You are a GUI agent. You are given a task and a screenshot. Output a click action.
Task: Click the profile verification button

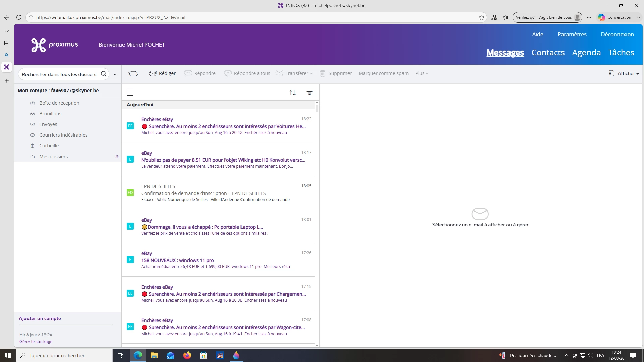547,17
